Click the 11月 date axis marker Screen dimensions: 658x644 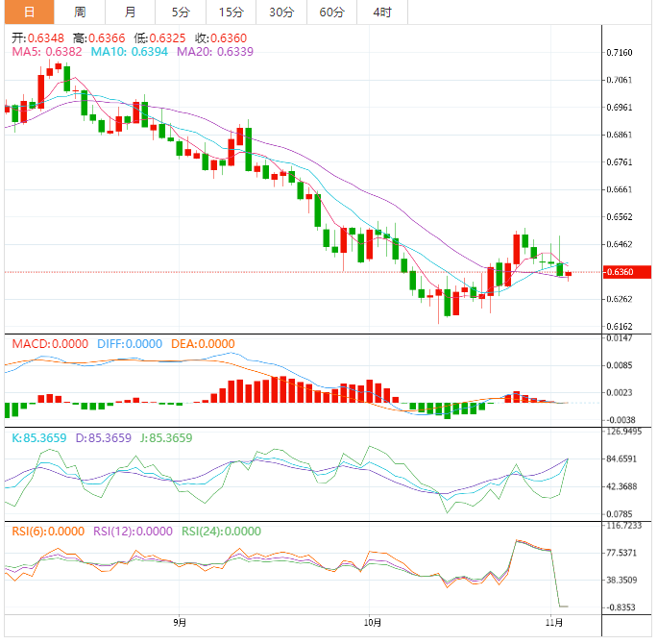(554, 622)
